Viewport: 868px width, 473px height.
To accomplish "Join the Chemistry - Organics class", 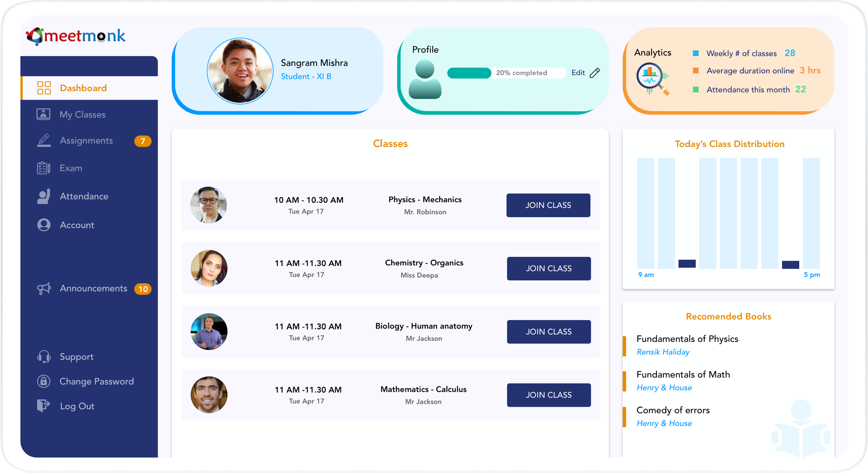I will pyautogui.click(x=548, y=269).
